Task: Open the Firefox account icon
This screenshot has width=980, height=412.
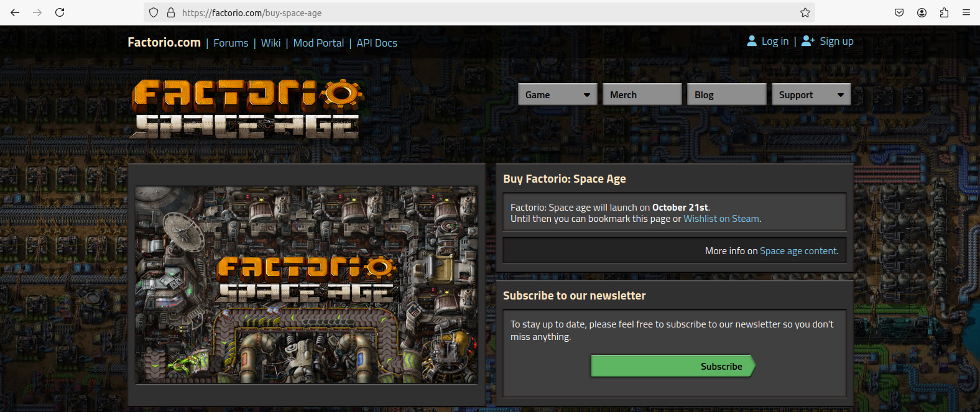Action: tap(922, 12)
